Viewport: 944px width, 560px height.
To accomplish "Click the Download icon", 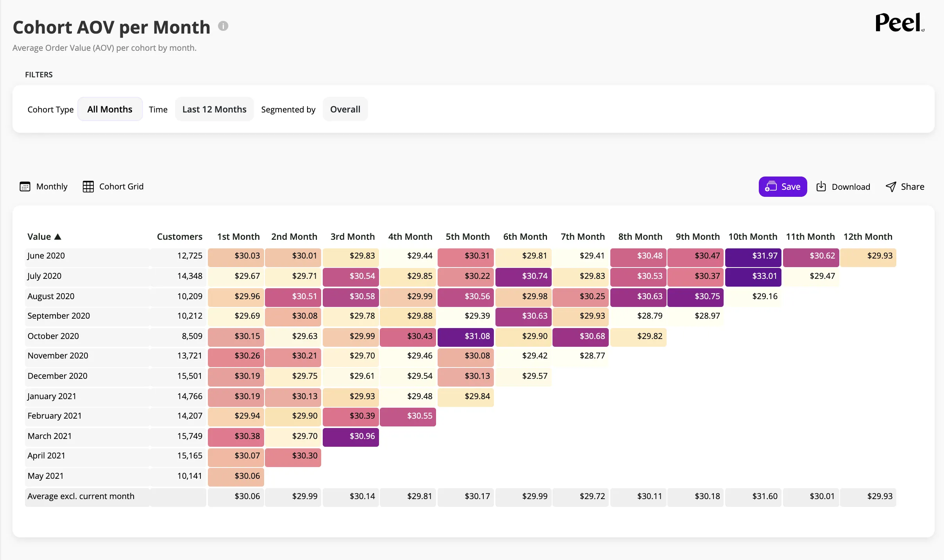I will 821,187.
